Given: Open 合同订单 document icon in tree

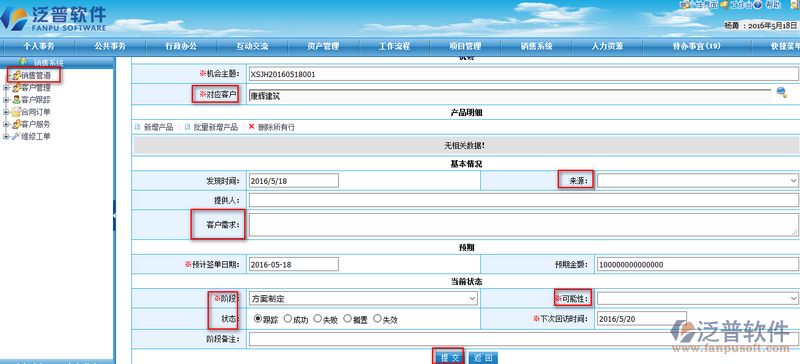Looking at the screenshot, I should click(x=16, y=112).
